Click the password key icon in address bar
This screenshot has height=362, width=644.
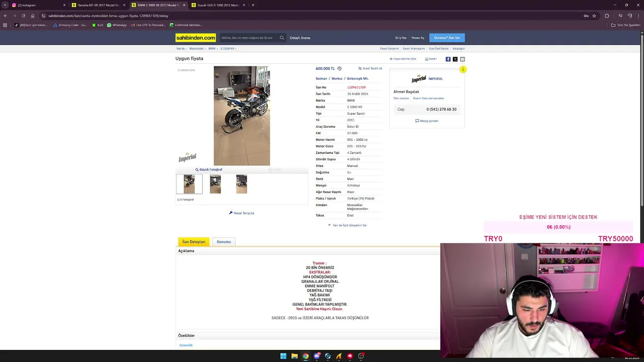point(586,16)
